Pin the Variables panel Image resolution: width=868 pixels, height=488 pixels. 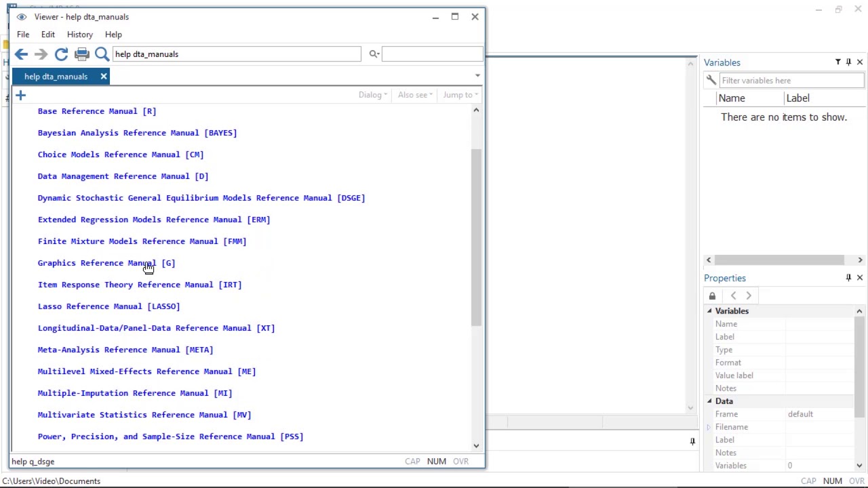coord(848,62)
